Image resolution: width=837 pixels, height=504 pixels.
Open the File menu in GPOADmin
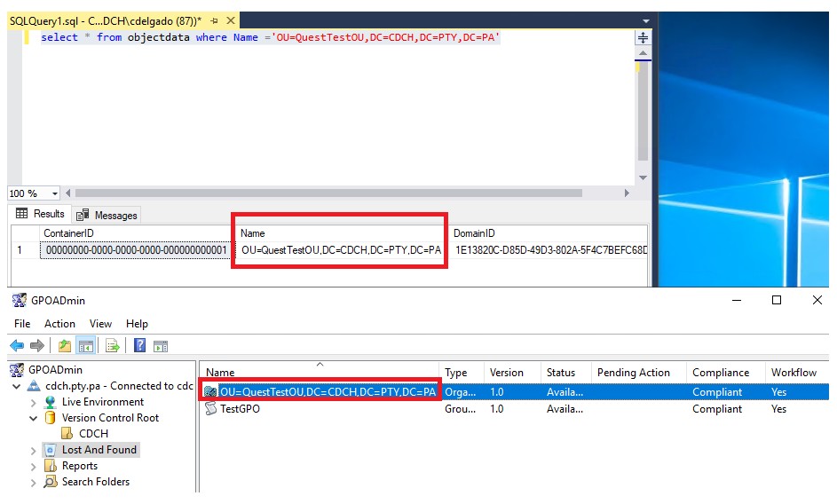pos(22,324)
